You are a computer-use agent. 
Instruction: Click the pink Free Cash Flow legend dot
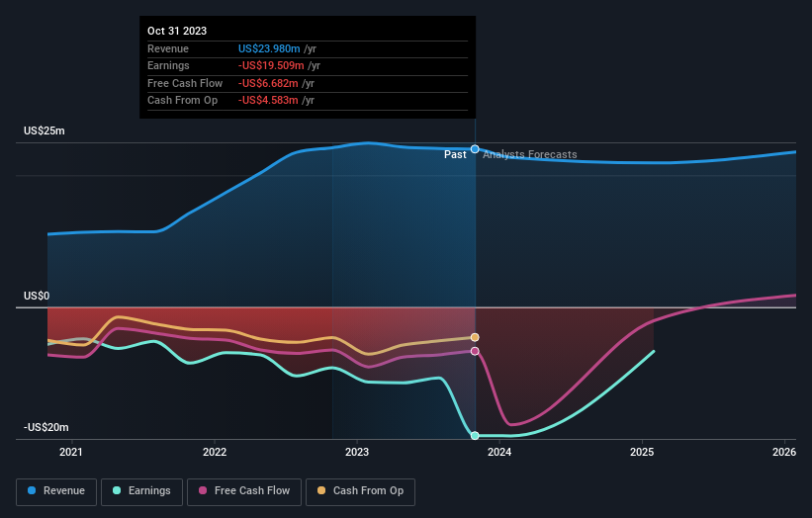(203, 490)
